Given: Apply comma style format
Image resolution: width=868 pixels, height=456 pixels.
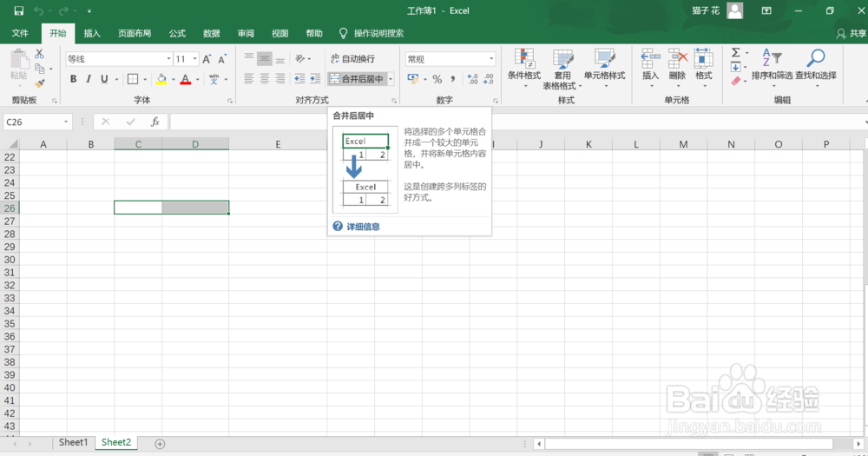Looking at the screenshot, I should 453,79.
